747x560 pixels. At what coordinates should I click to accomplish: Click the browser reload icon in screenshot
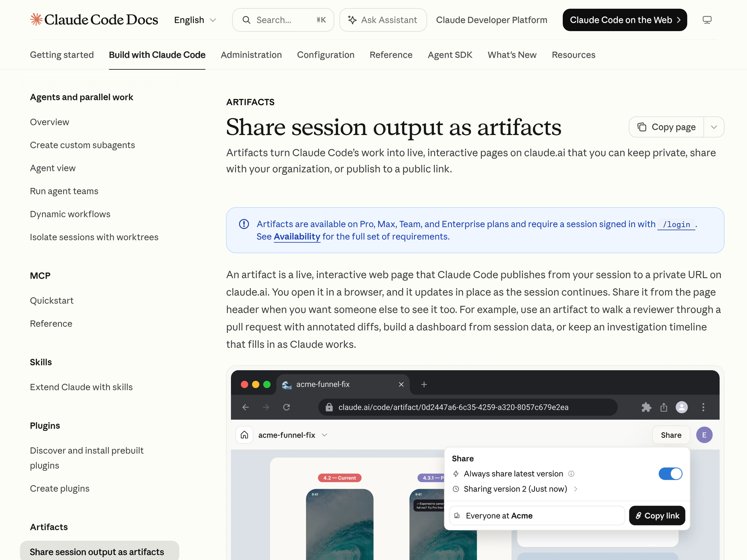coord(286,408)
